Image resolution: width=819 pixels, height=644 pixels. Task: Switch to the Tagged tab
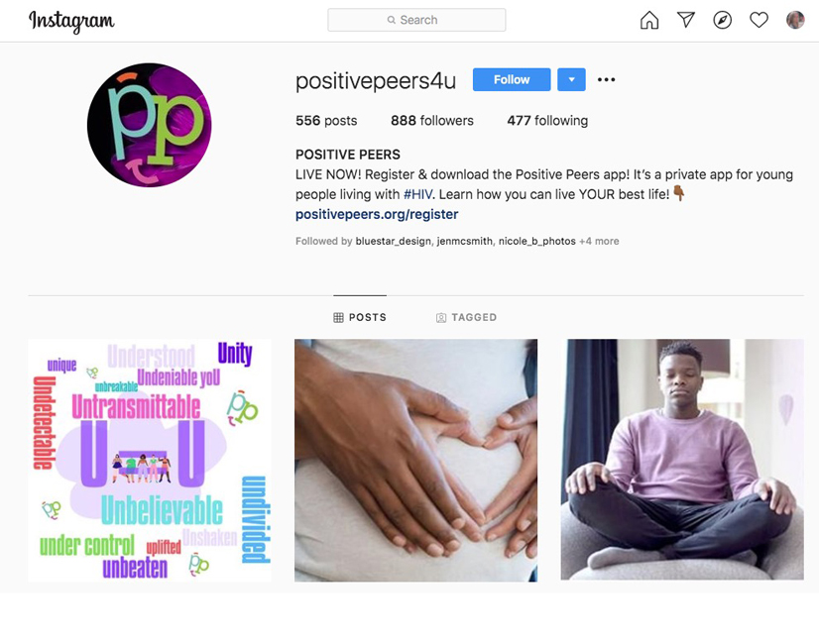click(466, 317)
